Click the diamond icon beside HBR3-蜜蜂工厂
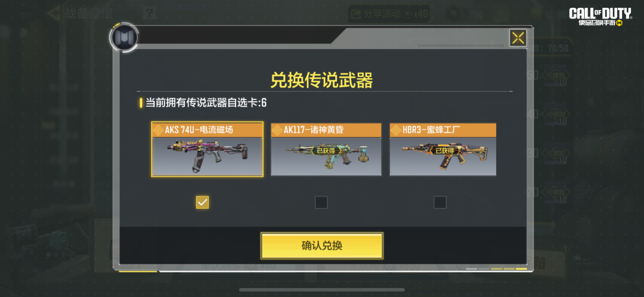 [x=396, y=130]
